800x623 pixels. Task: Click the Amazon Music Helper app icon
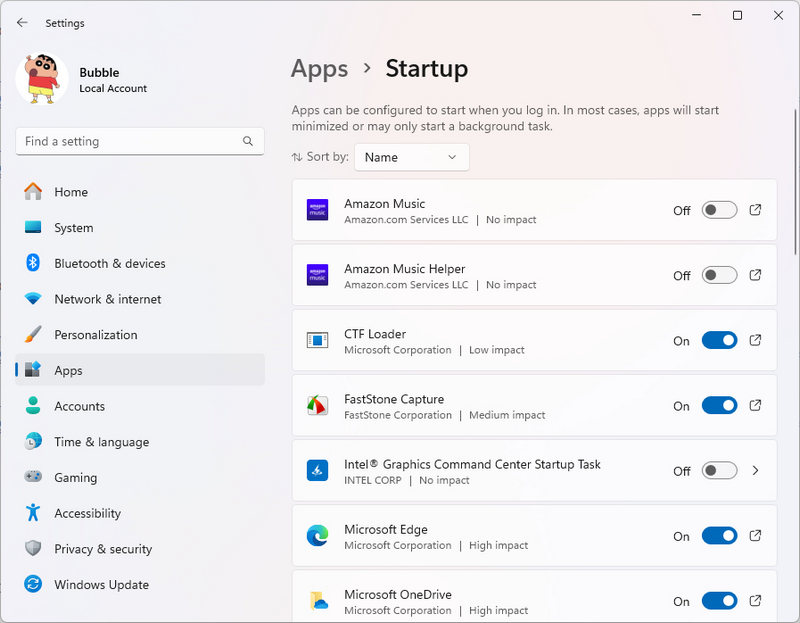click(317, 275)
